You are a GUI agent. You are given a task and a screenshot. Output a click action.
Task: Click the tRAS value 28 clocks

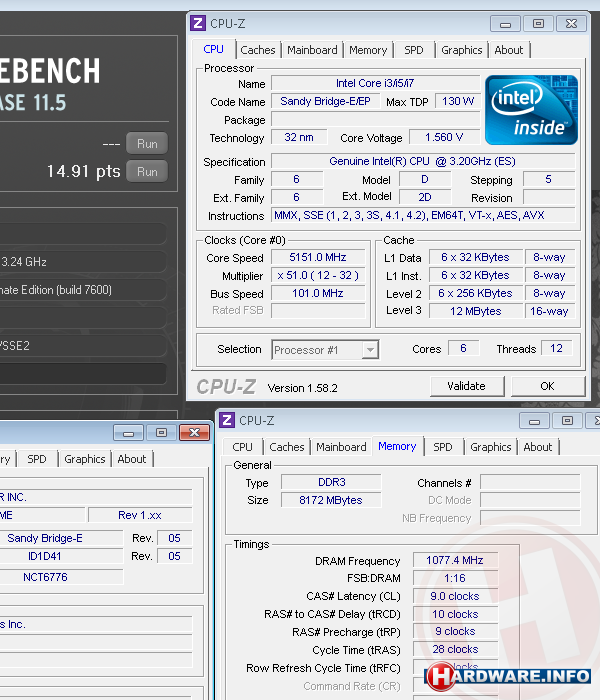pos(455,649)
